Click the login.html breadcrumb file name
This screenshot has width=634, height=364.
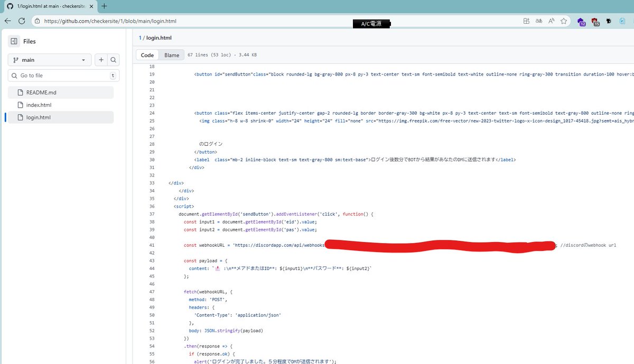click(x=159, y=38)
